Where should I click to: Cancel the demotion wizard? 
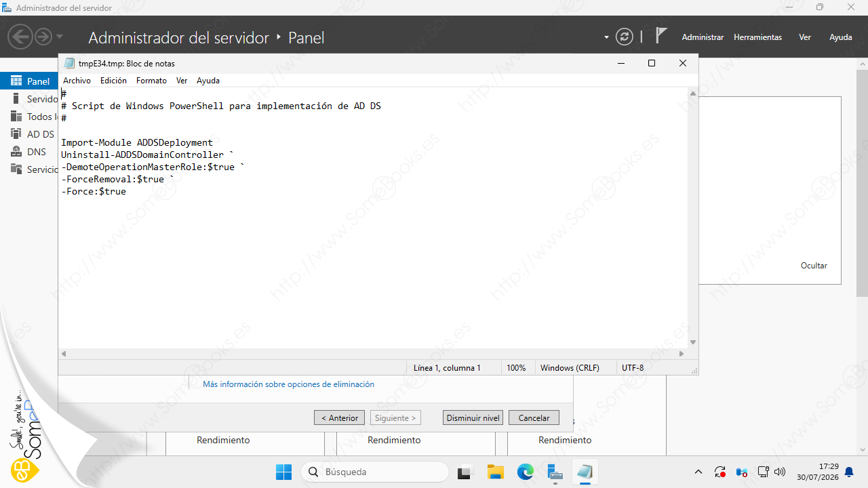click(x=534, y=418)
